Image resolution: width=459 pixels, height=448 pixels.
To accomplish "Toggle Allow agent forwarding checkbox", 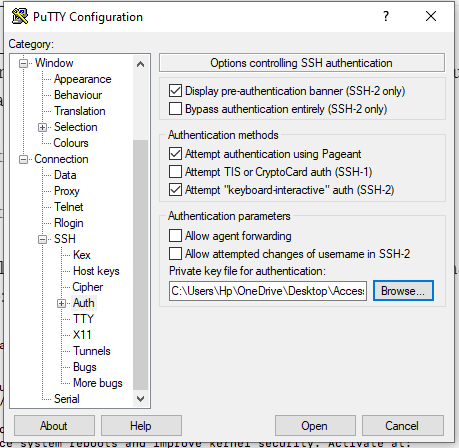I will [175, 235].
